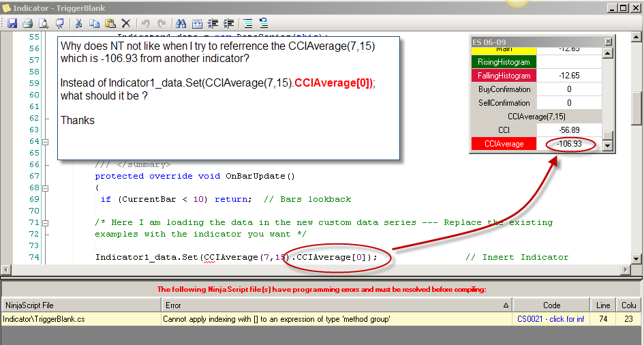Click the FallingHistogram red label
Screen dimensions: 644x345
click(504, 76)
